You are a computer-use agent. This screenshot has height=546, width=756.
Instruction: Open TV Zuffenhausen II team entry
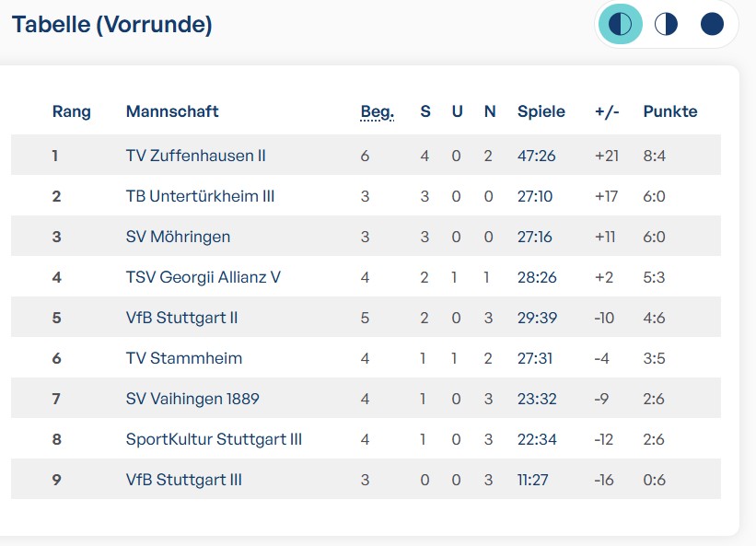click(196, 156)
